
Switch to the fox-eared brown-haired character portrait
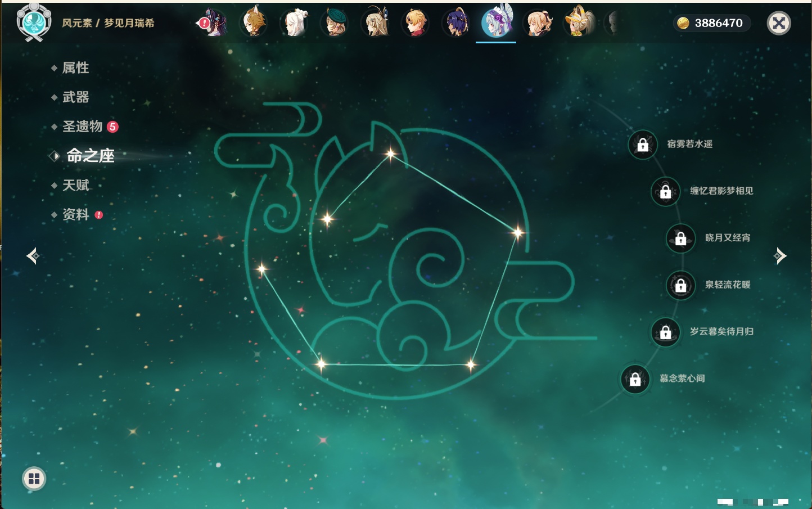254,23
